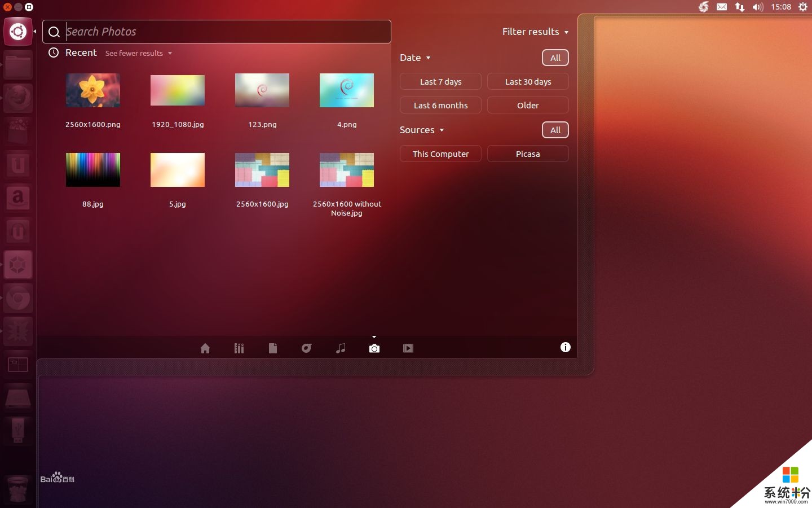
Task: Click See fewer results link
Action: point(138,53)
